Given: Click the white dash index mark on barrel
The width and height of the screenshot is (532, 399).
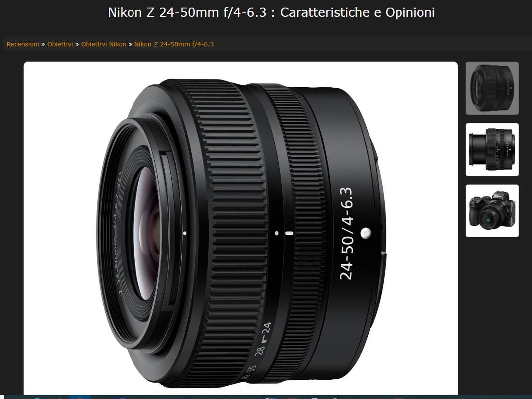Looking at the screenshot, I should point(289,233).
